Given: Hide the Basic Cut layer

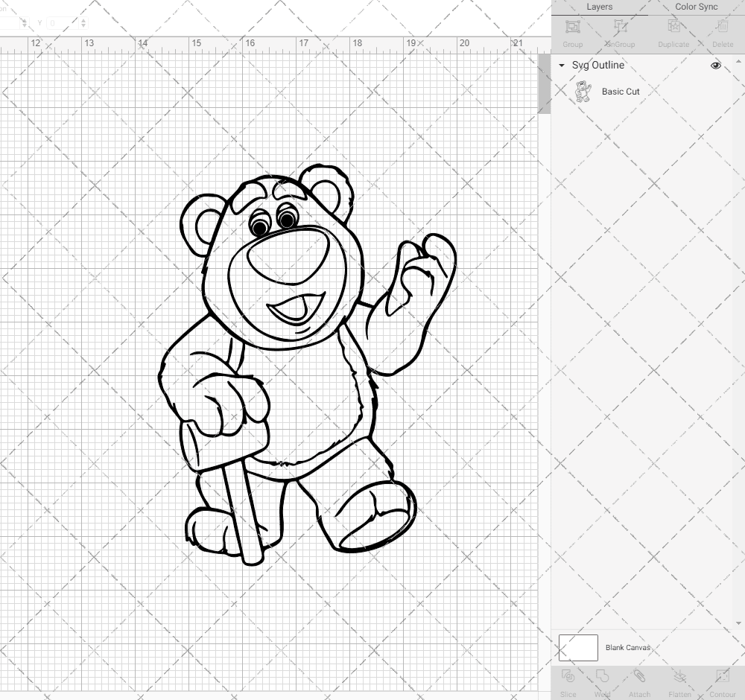Looking at the screenshot, I should click(715, 92).
